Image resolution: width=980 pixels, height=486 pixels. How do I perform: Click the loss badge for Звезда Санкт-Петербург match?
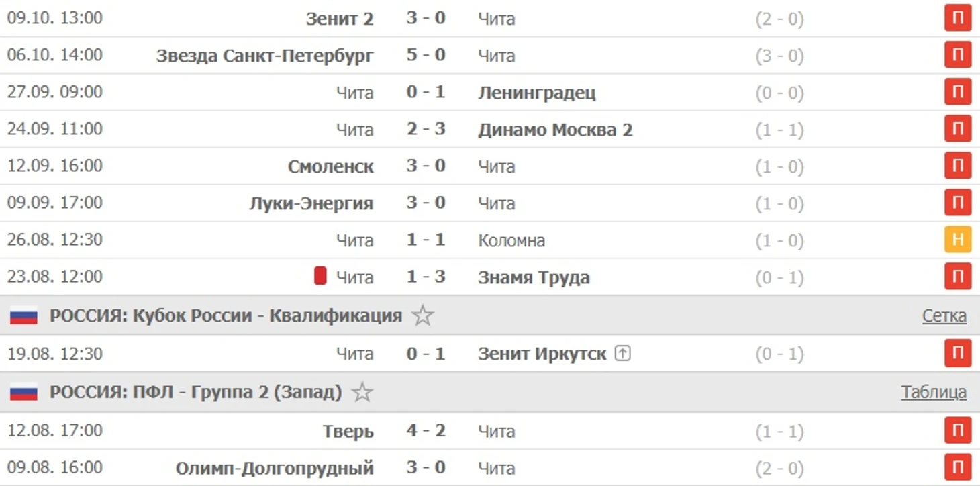click(x=957, y=55)
